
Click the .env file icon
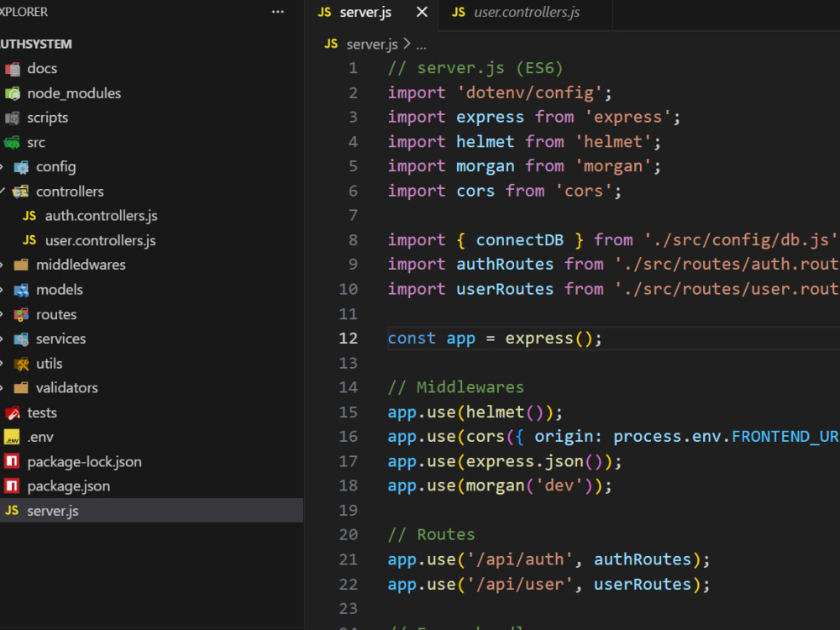coord(12,437)
